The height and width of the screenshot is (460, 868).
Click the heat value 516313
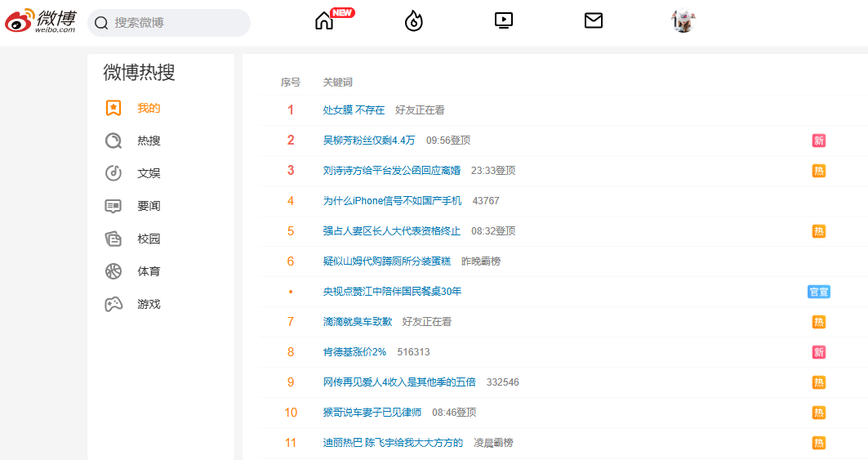click(x=413, y=352)
